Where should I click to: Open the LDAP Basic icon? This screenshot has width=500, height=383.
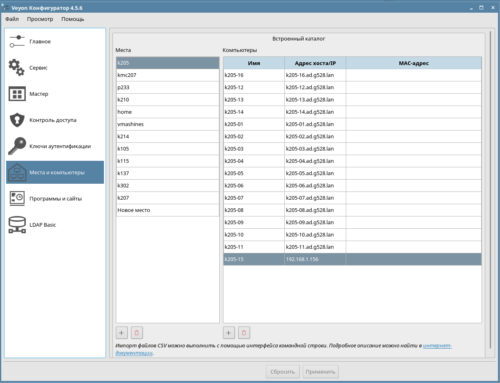pyautogui.click(x=17, y=225)
